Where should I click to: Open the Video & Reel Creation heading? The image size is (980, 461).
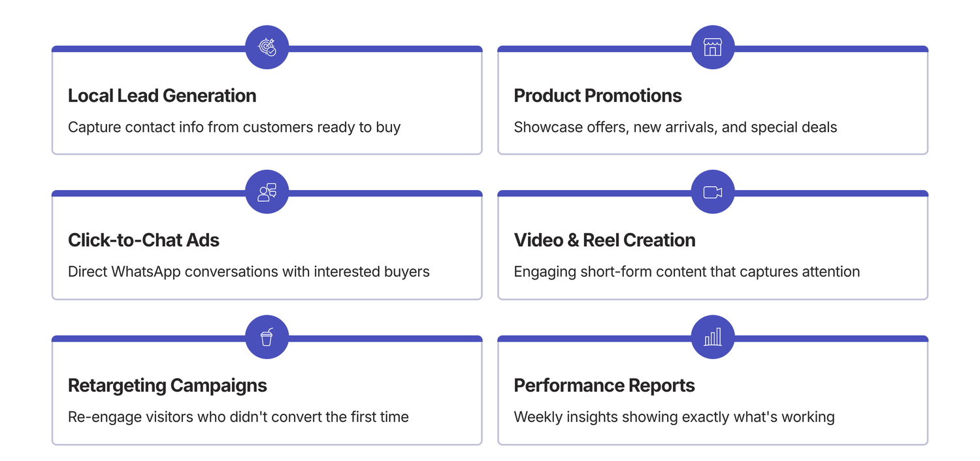(604, 240)
